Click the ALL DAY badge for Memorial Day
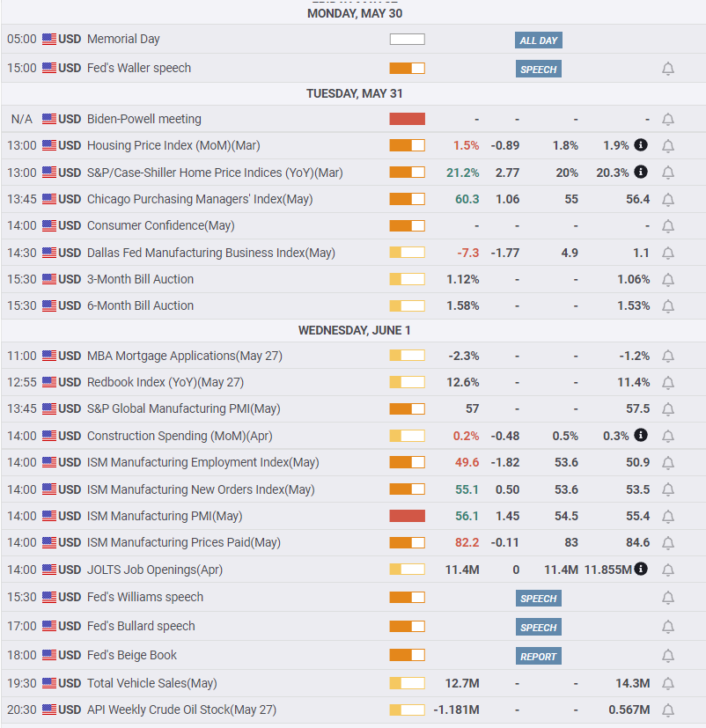The height and width of the screenshot is (728, 706). click(x=538, y=40)
